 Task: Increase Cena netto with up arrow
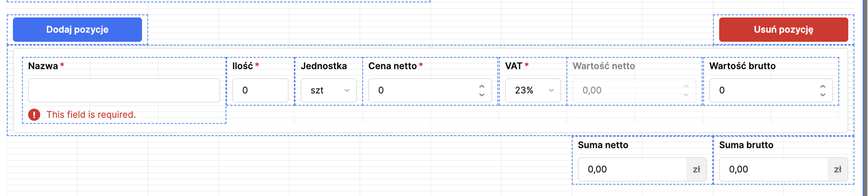coord(482,86)
